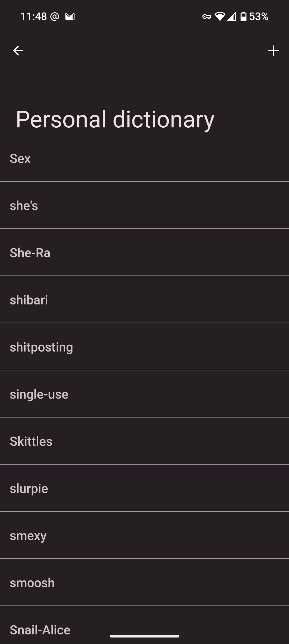Edit the "slurpie" entry
This screenshot has height=644, width=289.
pos(144,488)
